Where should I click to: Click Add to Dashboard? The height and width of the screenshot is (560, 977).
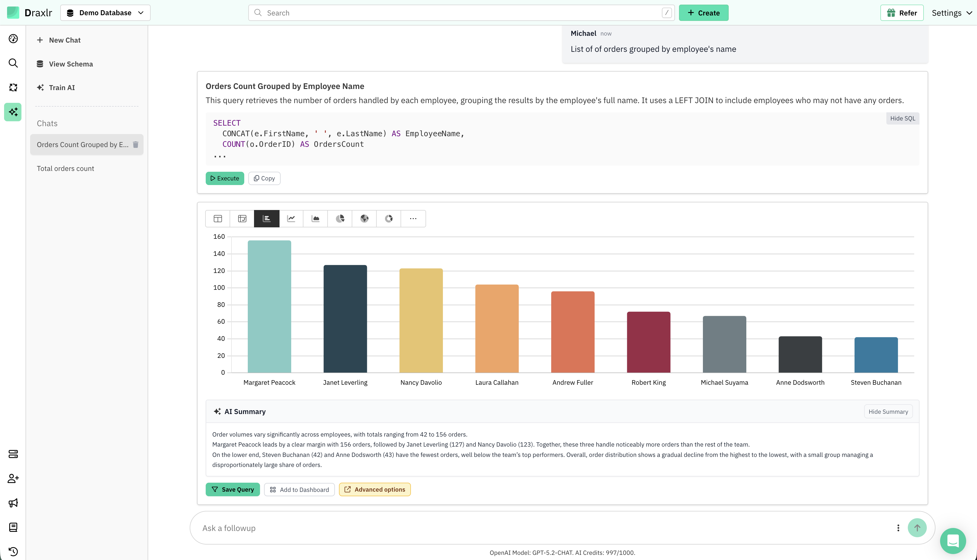point(299,489)
